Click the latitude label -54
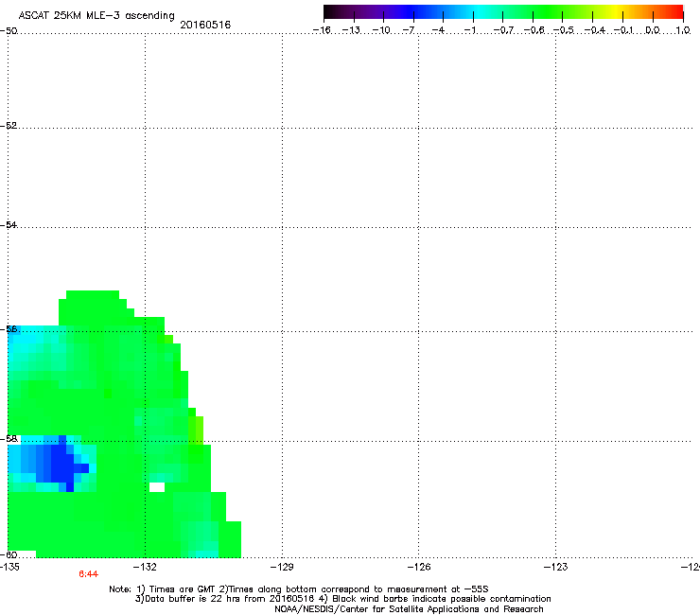The width and height of the screenshot is (700, 615). tap(9, 224)
